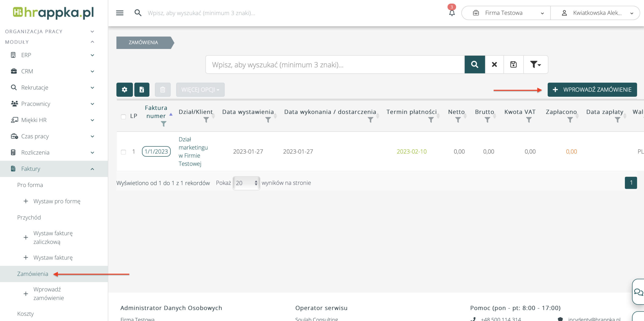644x321 pixels.
Task: Select Koszty in the sidebar
Action: (25, 314)
